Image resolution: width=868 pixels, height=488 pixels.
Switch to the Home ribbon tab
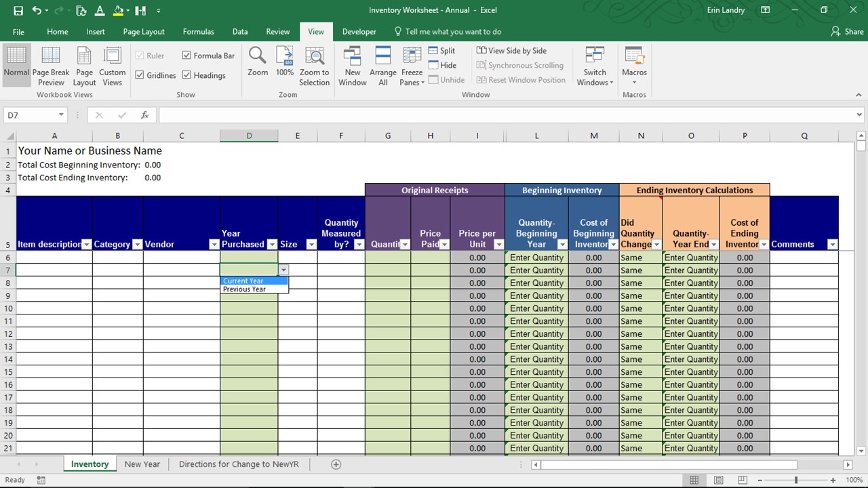coord(58,32)
